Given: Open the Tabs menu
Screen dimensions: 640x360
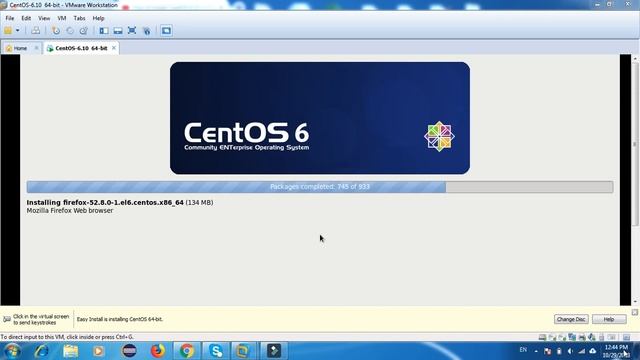Looking at the screenshot, I should click(x=79, y=18).
